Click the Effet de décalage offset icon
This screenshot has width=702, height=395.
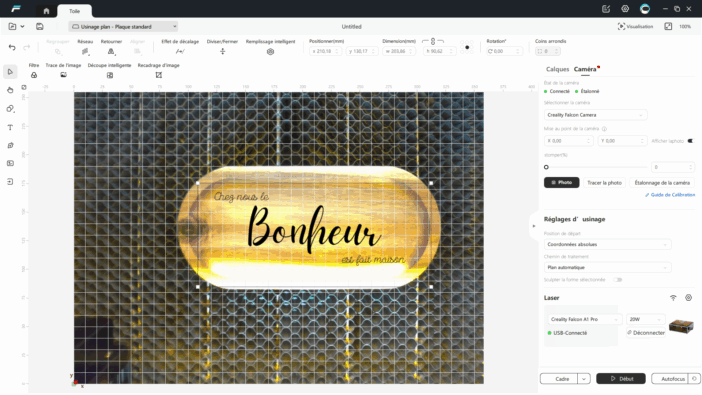[180, 52]
